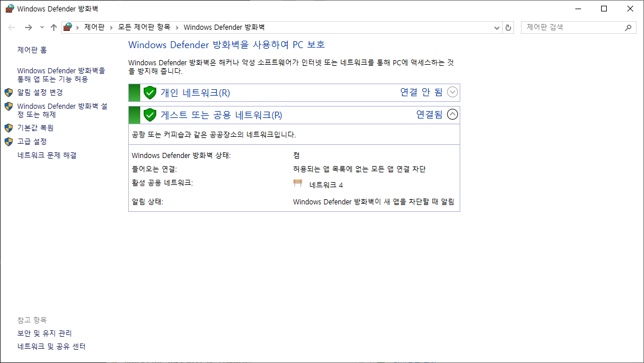
Task: Open 네트워크 문제 해결 link
Action: coord(47,155)
